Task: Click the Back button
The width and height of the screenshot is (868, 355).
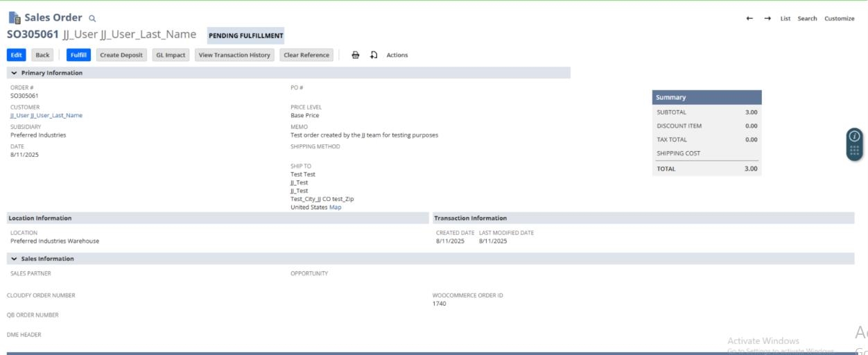Action: 43,55
